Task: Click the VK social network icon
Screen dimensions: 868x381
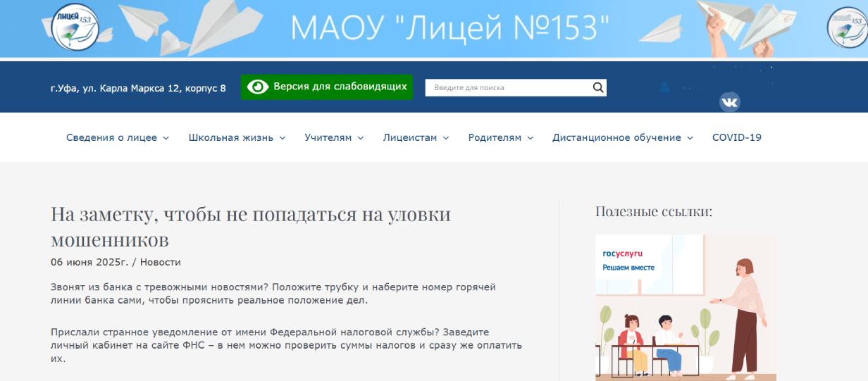Action: 729,103
